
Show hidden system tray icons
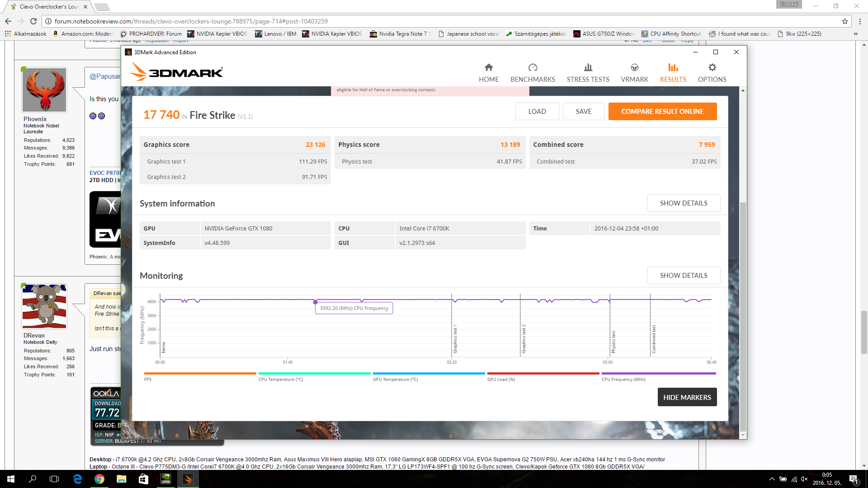coord(772,479)
